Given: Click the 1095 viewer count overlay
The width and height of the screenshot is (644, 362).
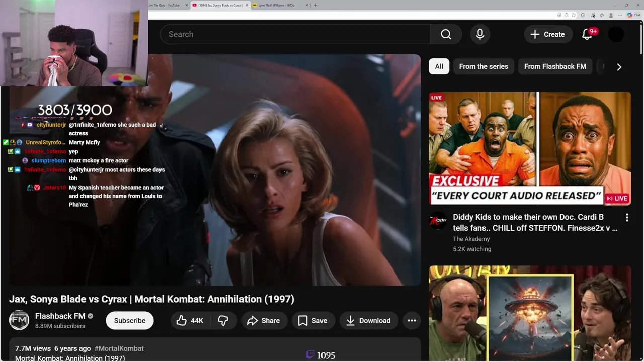Looking at the screenshot, I should click(320, 355).
